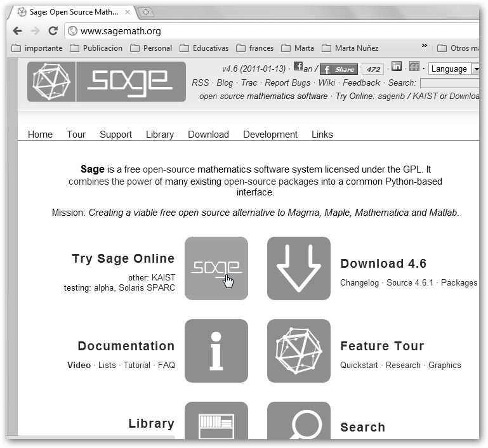The image size is (488, 448).
Task: Open the Download menu item
Action: coord(208,135)
